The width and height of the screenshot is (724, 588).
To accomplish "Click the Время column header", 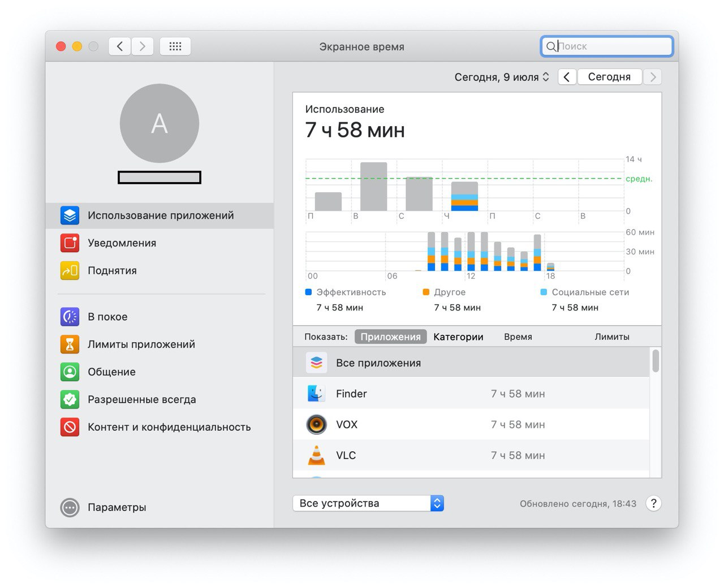I will (518, 337).
